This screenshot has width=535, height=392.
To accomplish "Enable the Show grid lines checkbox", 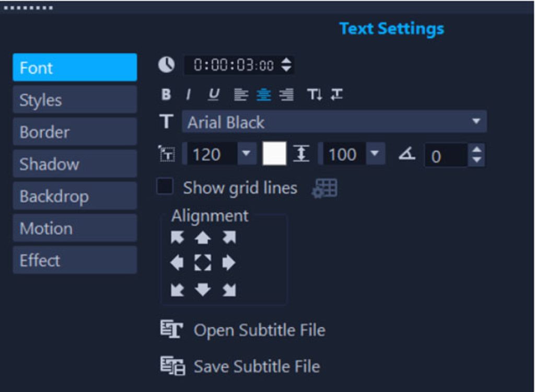I will click(x=165, y=187).
